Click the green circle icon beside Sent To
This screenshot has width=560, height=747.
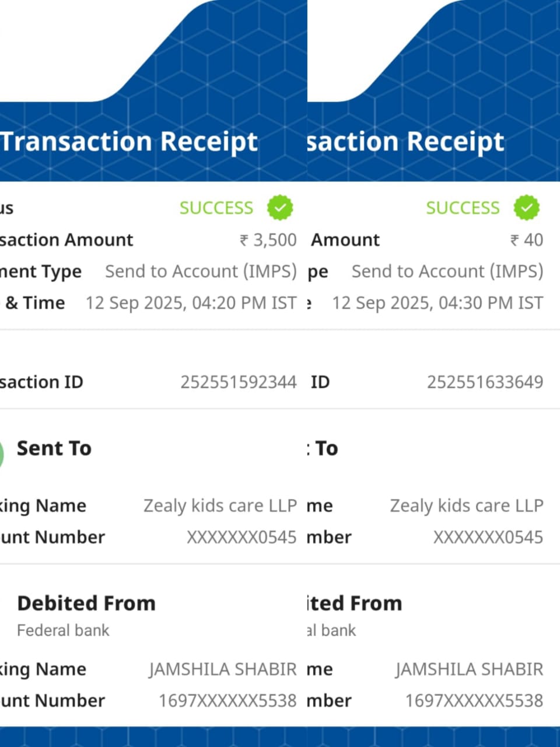[x=2, y=454]
